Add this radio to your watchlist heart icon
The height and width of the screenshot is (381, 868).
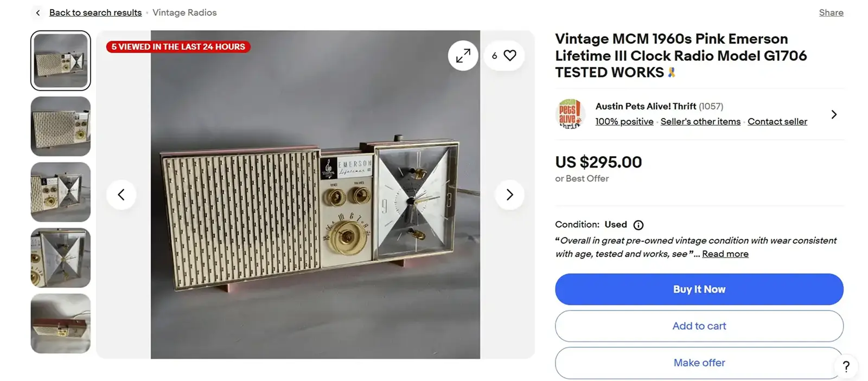coord(509,55)
